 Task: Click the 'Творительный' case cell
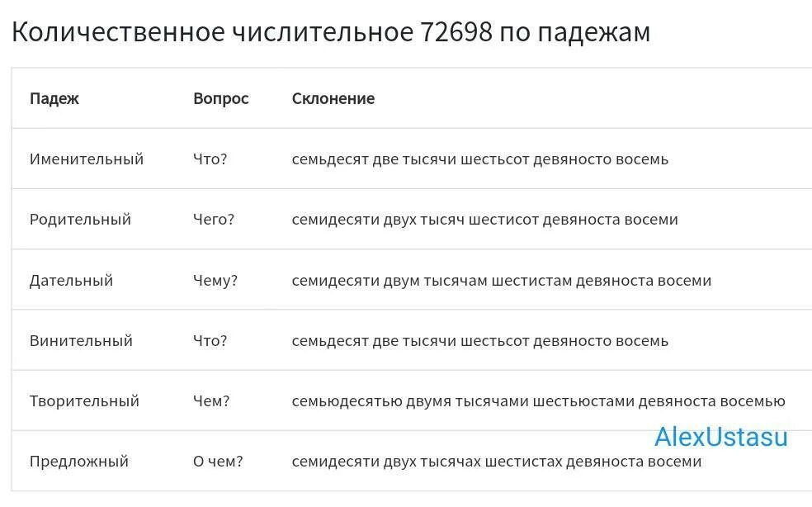pos(84,401)
